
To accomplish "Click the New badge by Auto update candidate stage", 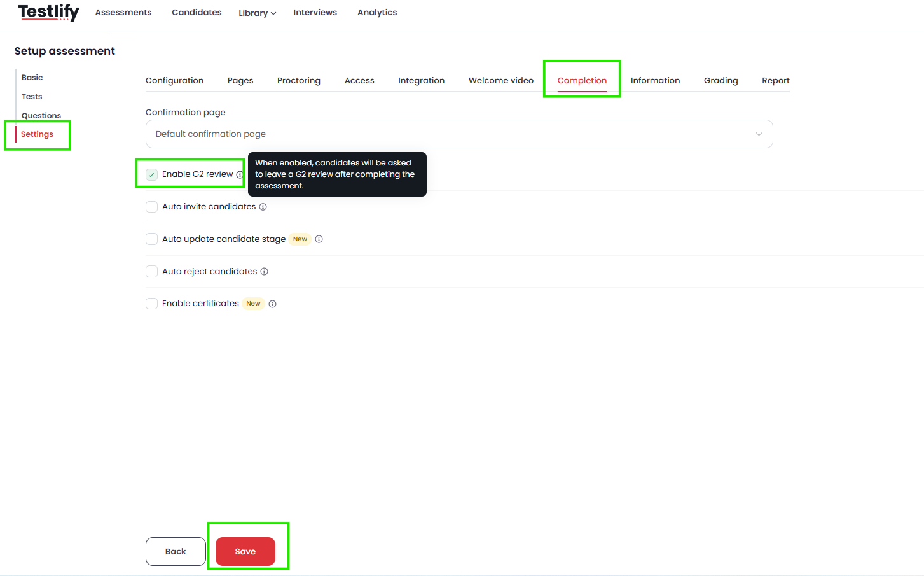I will (x=300, y=239).
